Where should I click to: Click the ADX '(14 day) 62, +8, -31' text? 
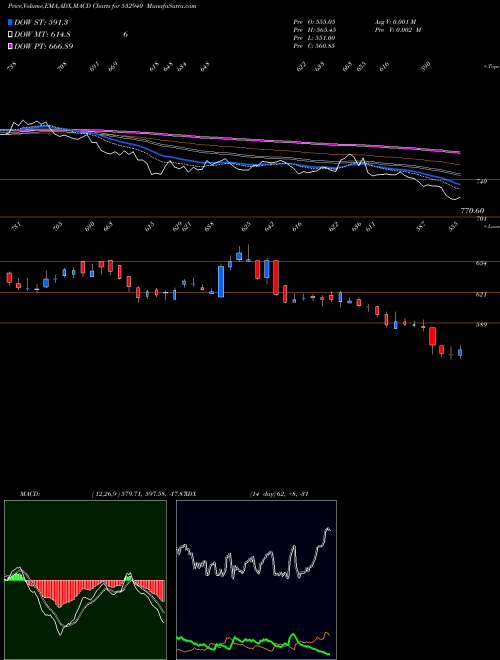pos(279,494)
